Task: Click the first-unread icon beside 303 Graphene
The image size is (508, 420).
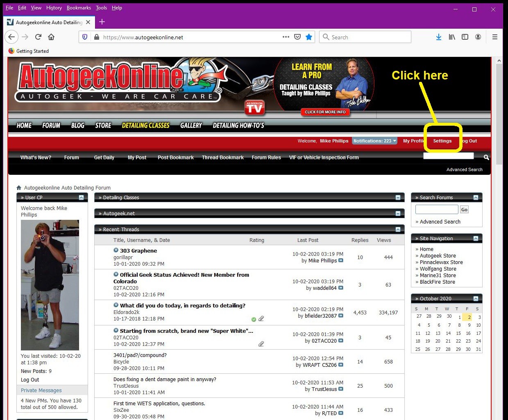Action: click(116, 250)
